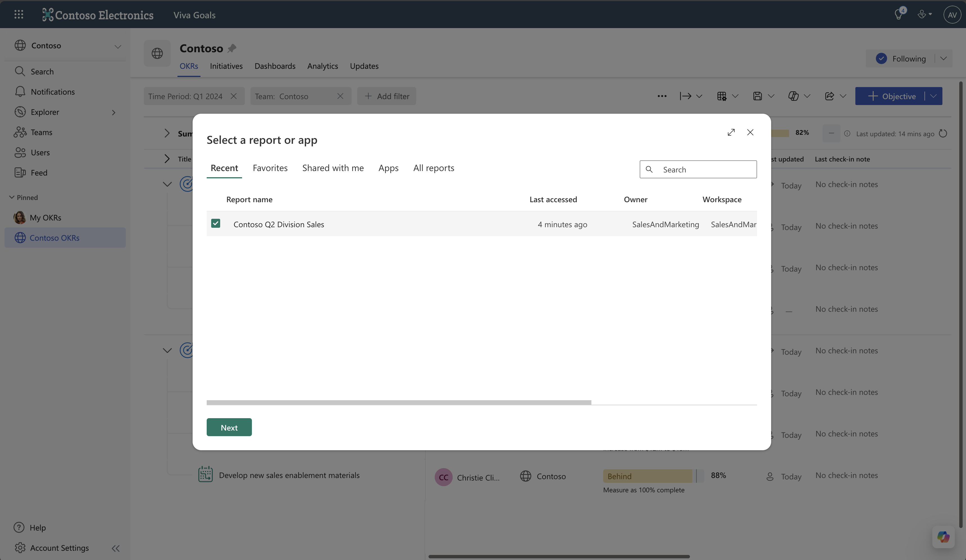This screenshot has width=966, height=560.
Task: Expand the report dialog to full screen
Action: [731, 132]
